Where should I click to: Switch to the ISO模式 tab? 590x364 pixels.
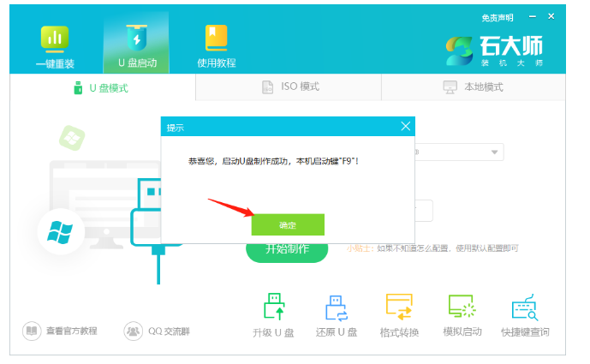point(289,87)
